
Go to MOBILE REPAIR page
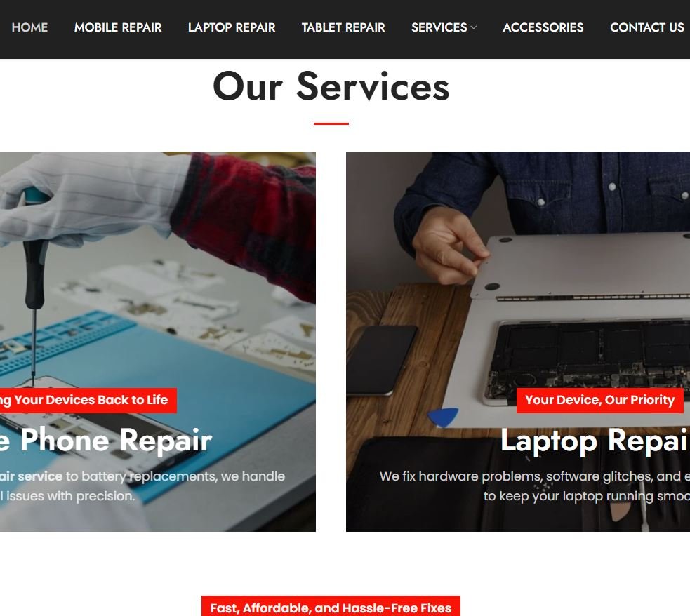coord(118,27)
